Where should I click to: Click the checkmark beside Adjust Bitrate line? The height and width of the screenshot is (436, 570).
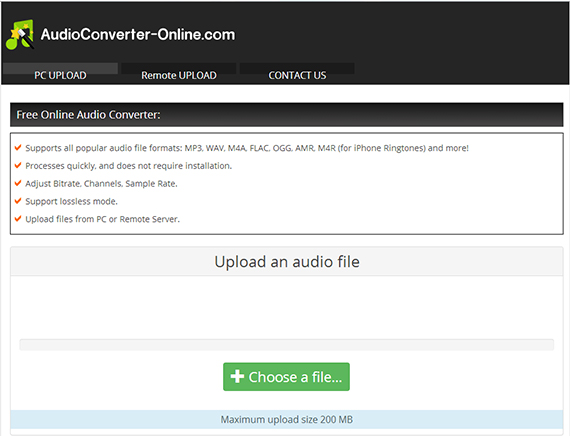[18, 183]
